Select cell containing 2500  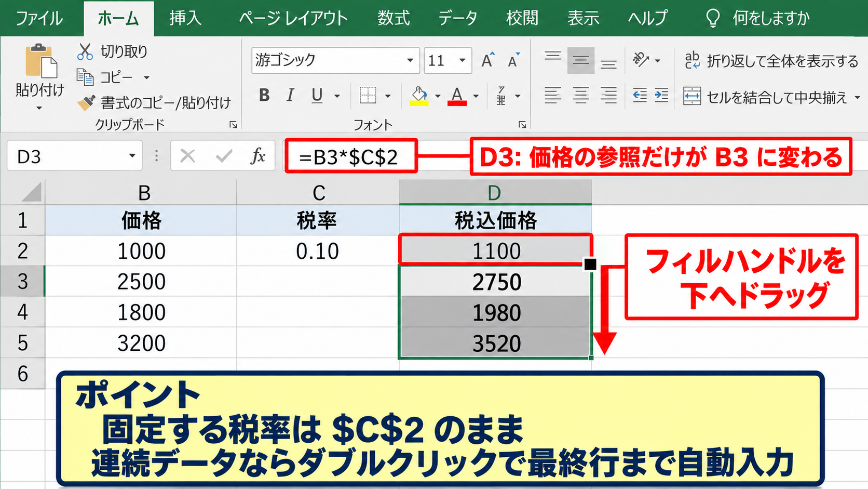(x=141, y=282)
